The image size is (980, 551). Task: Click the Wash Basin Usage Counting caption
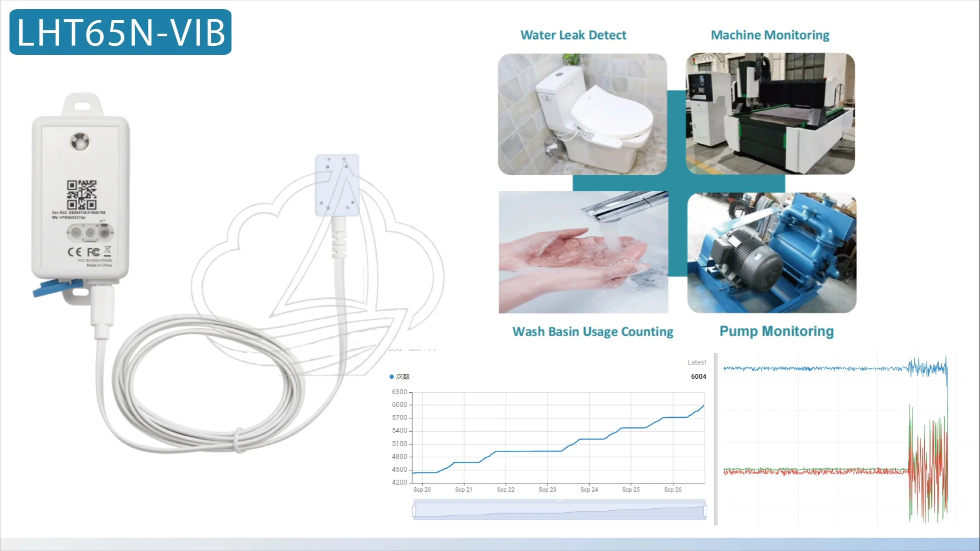tap(593, 331)
